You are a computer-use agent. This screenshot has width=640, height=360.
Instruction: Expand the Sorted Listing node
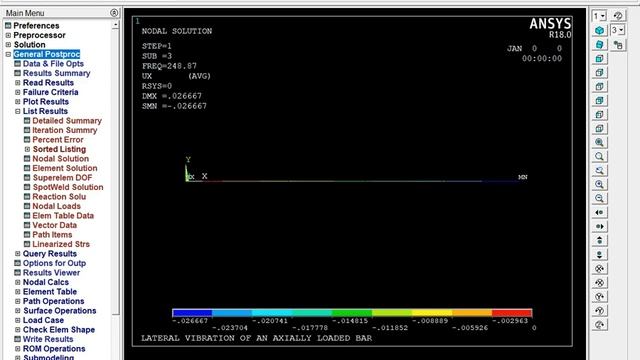(27, 149)
